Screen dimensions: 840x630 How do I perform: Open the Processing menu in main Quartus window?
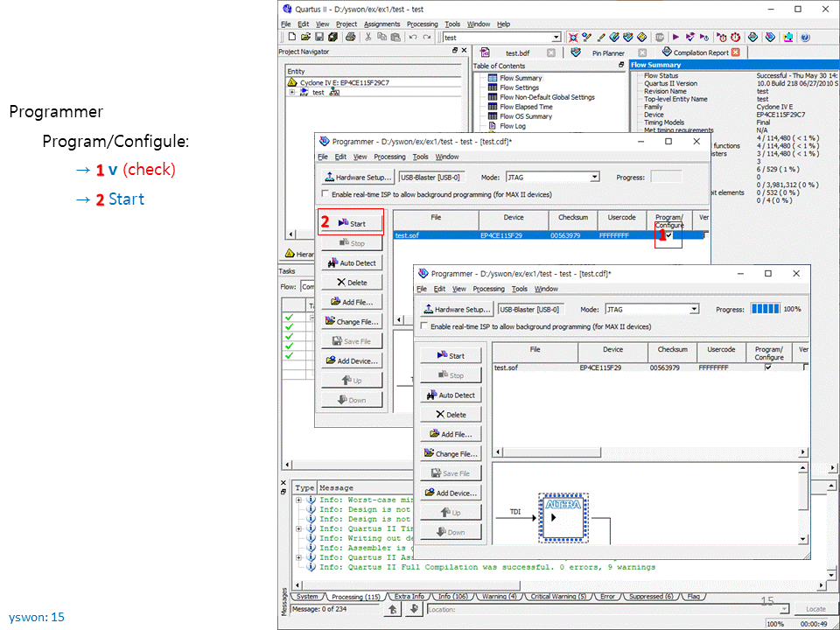(x=422, y=24)
